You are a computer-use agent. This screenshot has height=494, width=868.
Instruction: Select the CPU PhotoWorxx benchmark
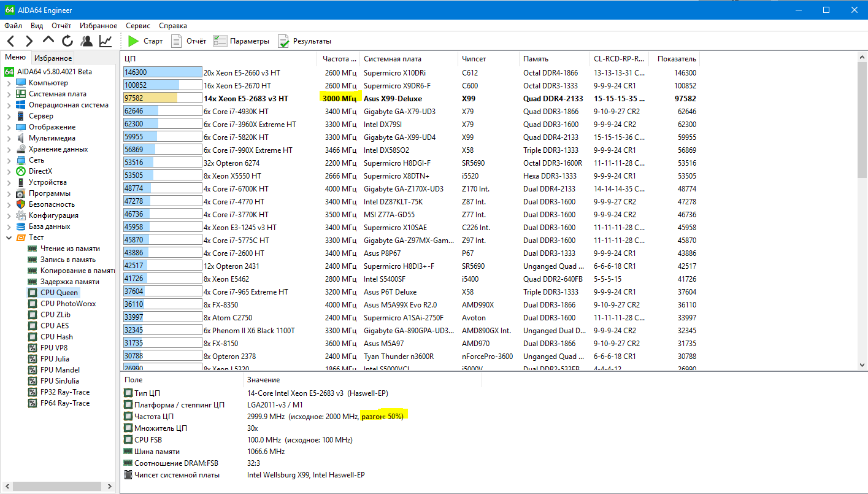coord(62,304)
